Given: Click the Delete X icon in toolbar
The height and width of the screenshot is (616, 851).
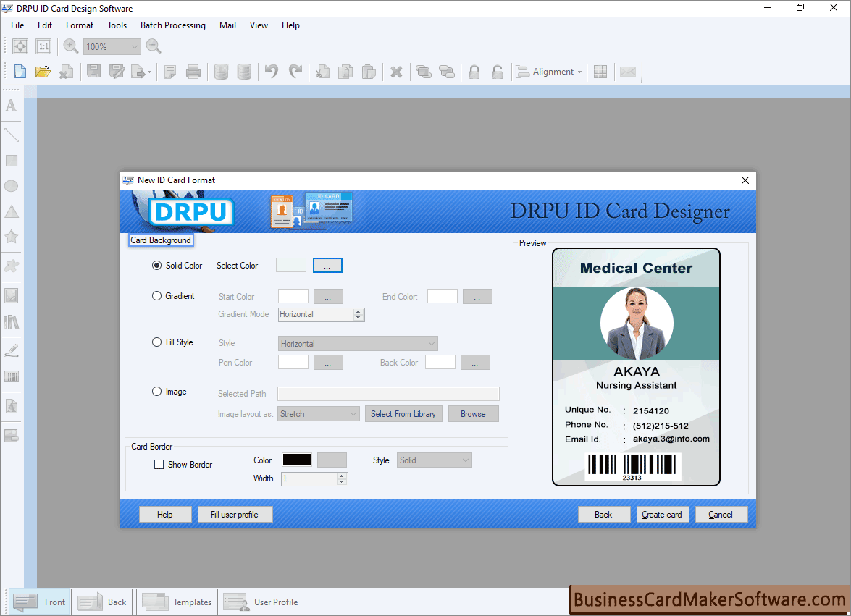Looking at the screenshot, I should tap(396, 72).
